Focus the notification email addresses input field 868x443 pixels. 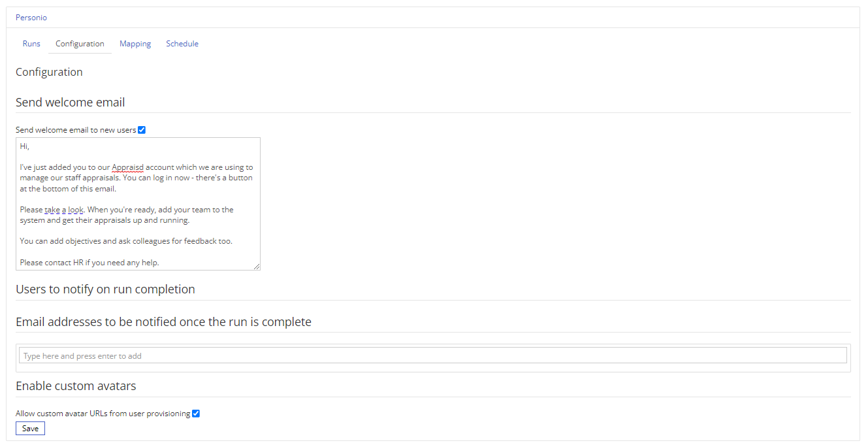433,355
